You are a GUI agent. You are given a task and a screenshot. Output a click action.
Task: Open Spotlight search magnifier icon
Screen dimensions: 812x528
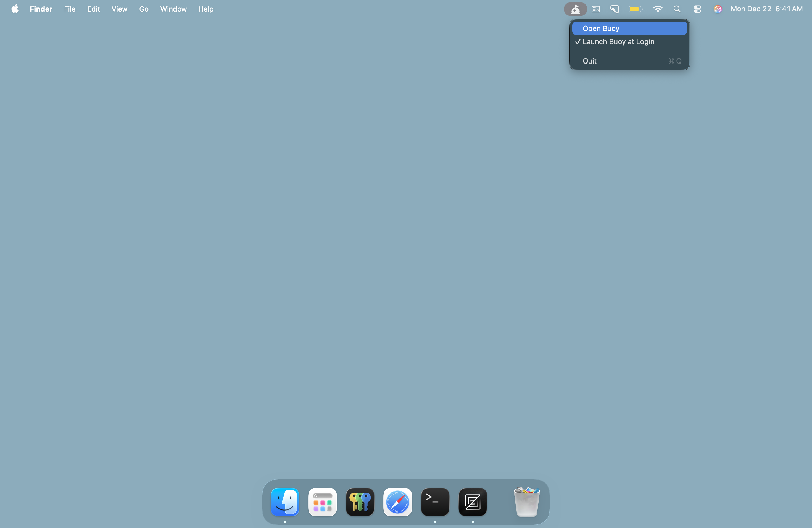pyautogui.click(x=677, y=9)
